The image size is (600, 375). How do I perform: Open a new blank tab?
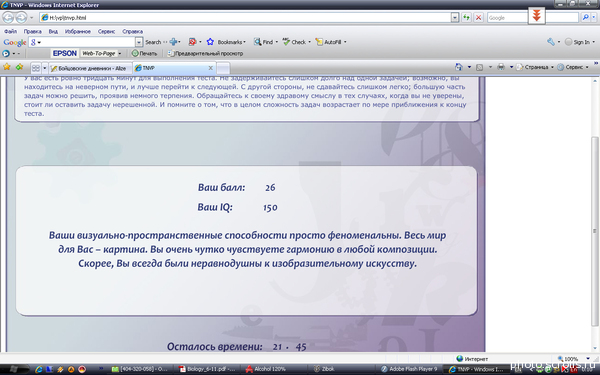[223, 68]
